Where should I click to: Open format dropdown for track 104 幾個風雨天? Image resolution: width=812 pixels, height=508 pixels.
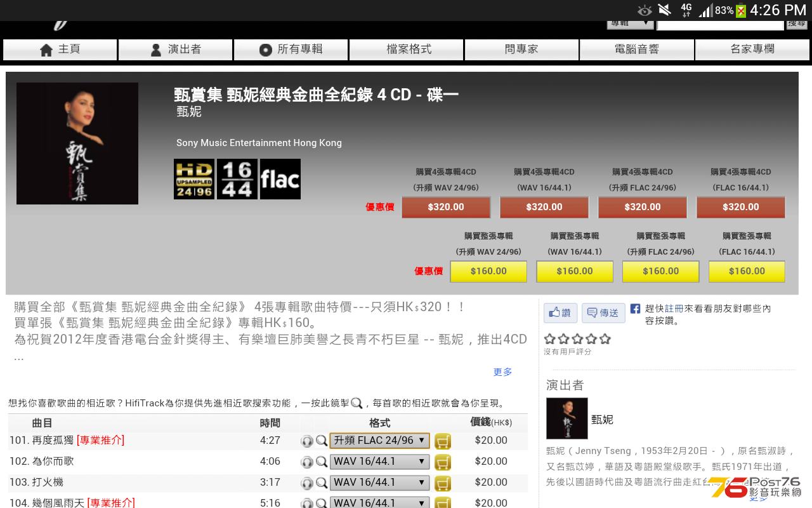[380, 502]
